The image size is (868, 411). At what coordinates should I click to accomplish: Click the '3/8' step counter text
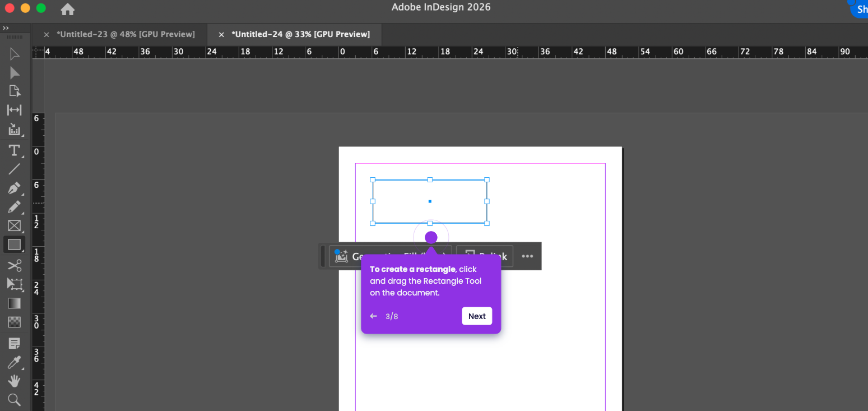(392, 316)
